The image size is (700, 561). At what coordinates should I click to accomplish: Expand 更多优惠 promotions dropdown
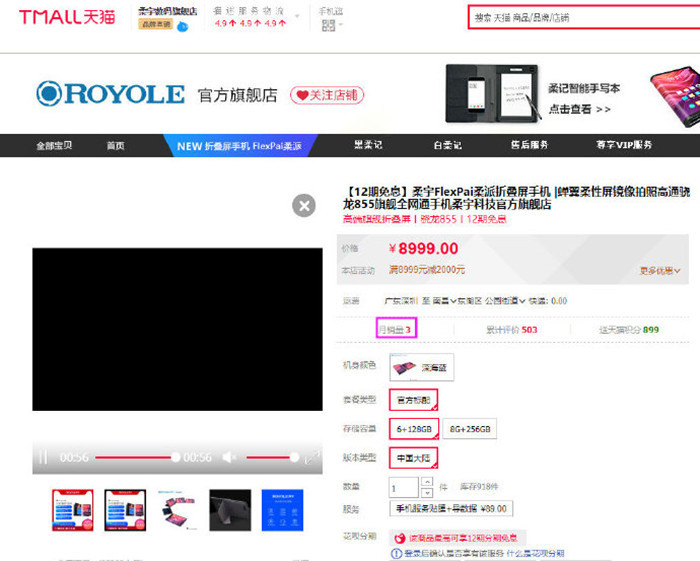point(662,270)
